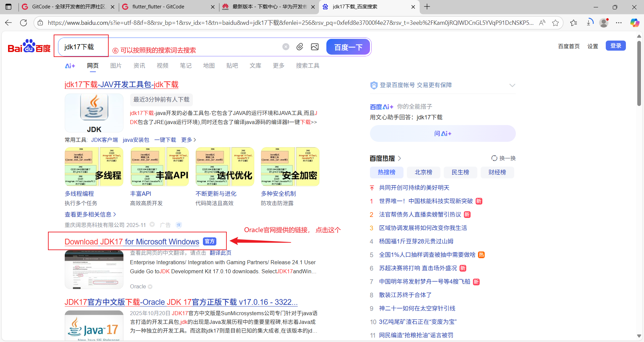Click the 登录 login button
644x342 pixels.
pos(616,46)
